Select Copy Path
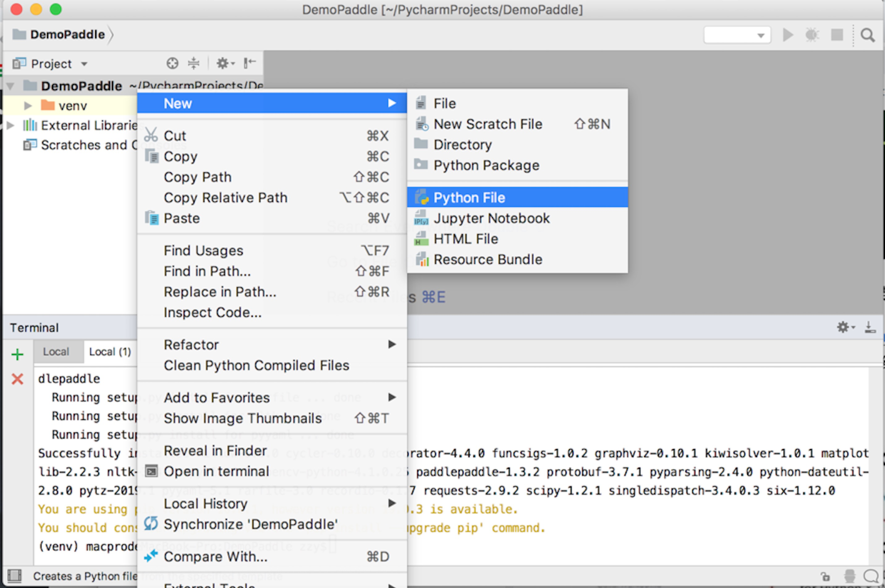Viewport: 885px width, 588px height. click(272, 177)
